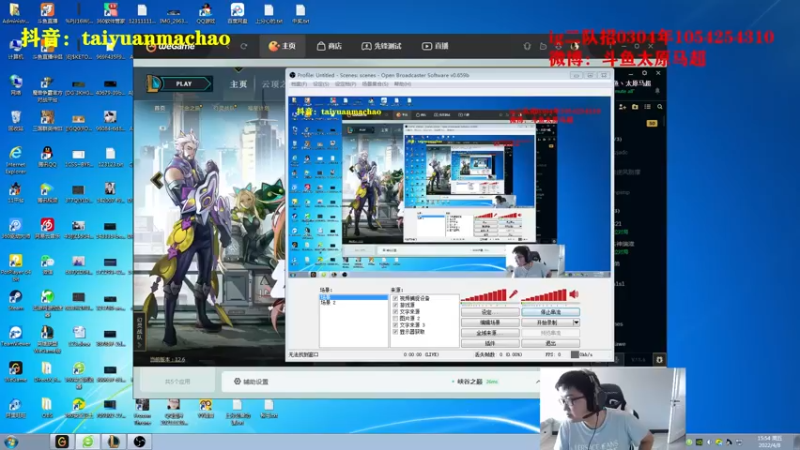
Task: Click WeGame refresh arrow icon
Action: 244,46
